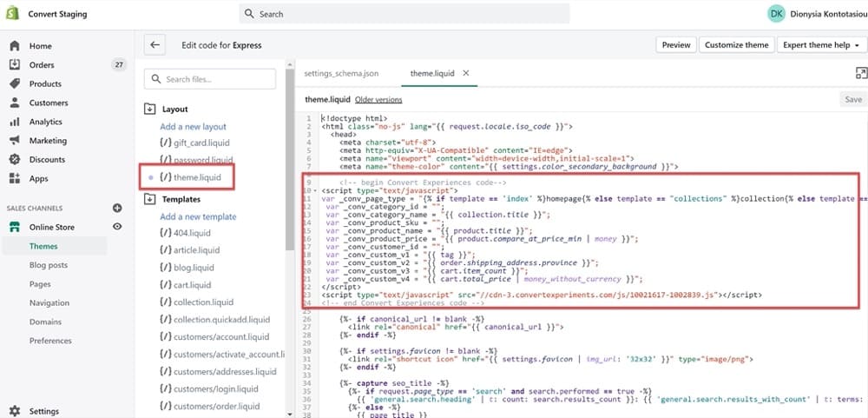Click line 1 doctype html text

pyautogui.click(x=354, y=118)
